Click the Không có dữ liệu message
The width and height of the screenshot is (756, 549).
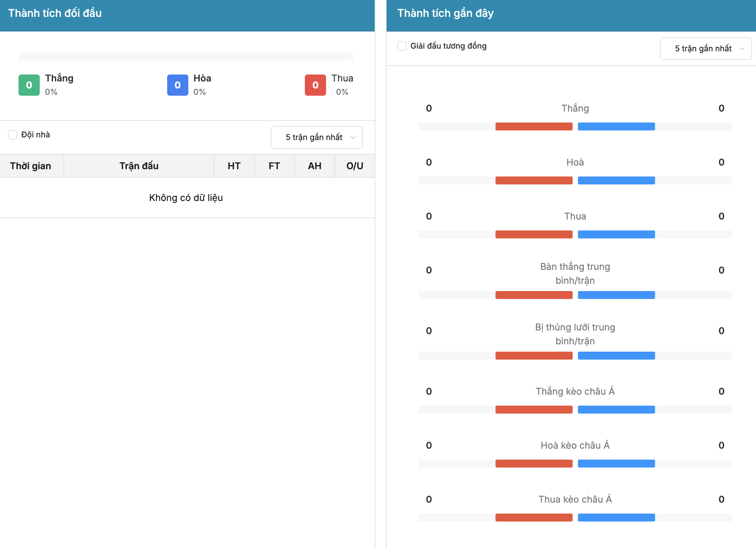pos(186,198)
